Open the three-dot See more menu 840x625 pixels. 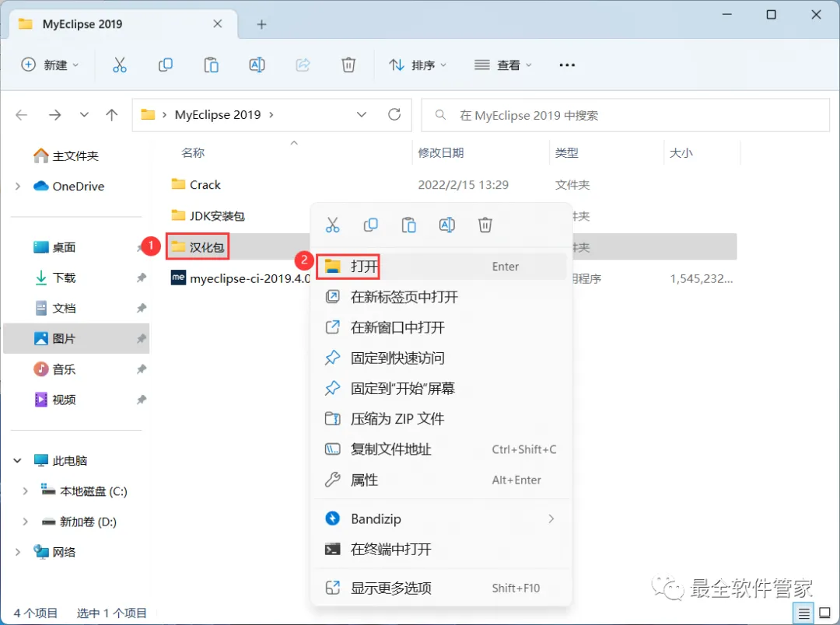point(567,65)
